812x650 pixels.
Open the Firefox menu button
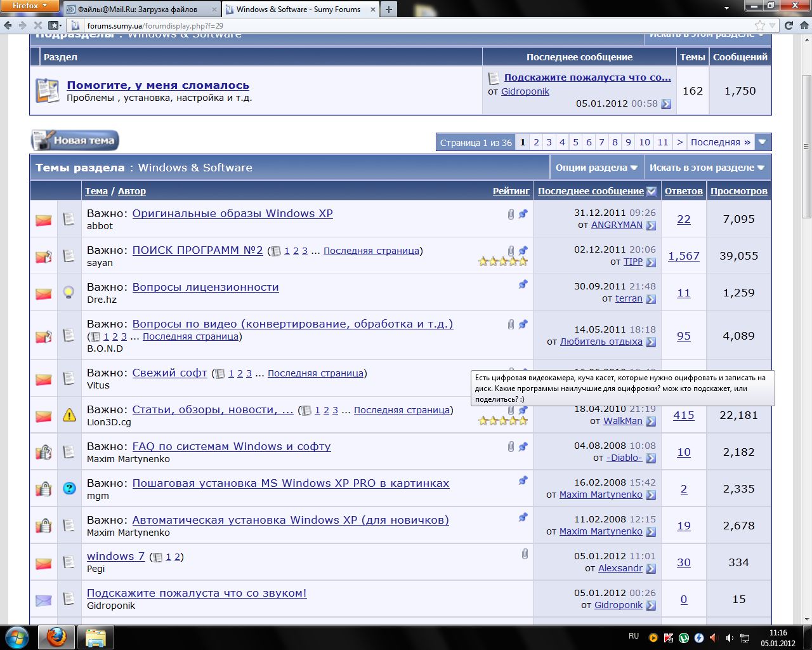point(30,6)
